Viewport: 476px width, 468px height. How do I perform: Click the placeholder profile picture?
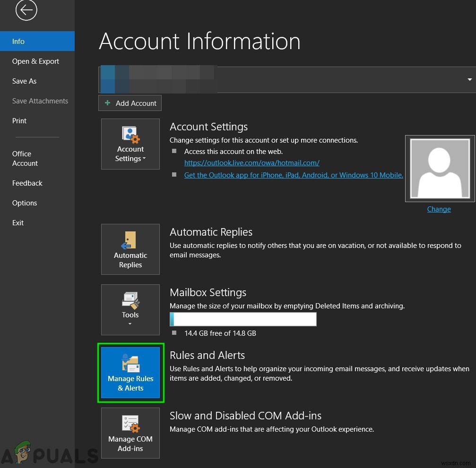point(440,168)
